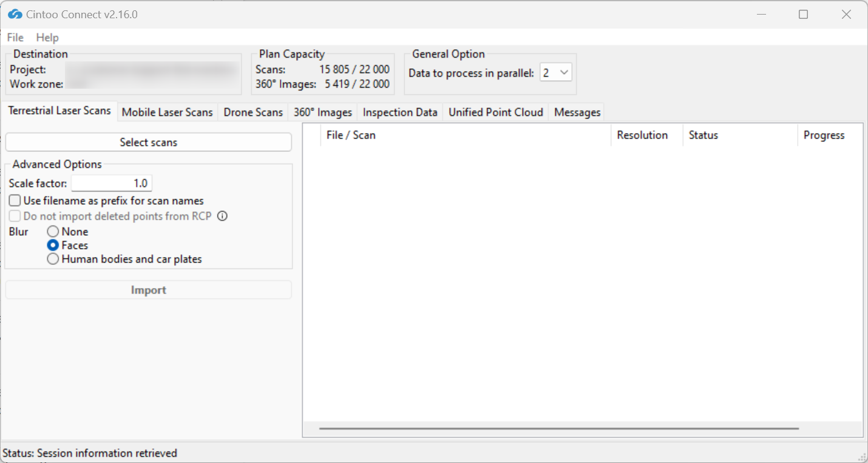Image resolution: width=868 pixels, height=463 pixels.
Task: Sort by the Resolution column header
Action: pos(647,135)
